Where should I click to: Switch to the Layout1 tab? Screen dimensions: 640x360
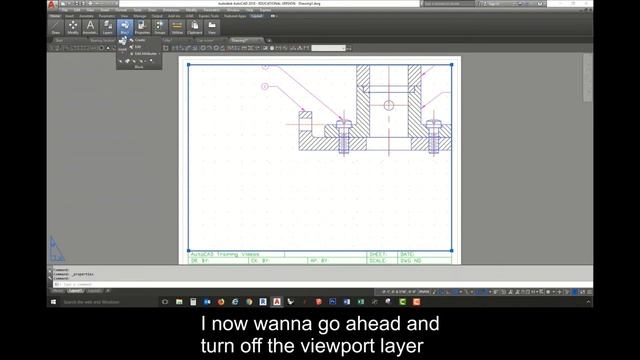pos(76,291)
